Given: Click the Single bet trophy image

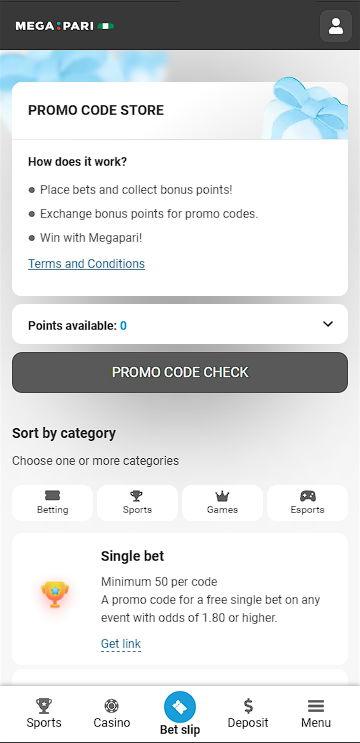Looking at the screenshot, I should (55, 594).
